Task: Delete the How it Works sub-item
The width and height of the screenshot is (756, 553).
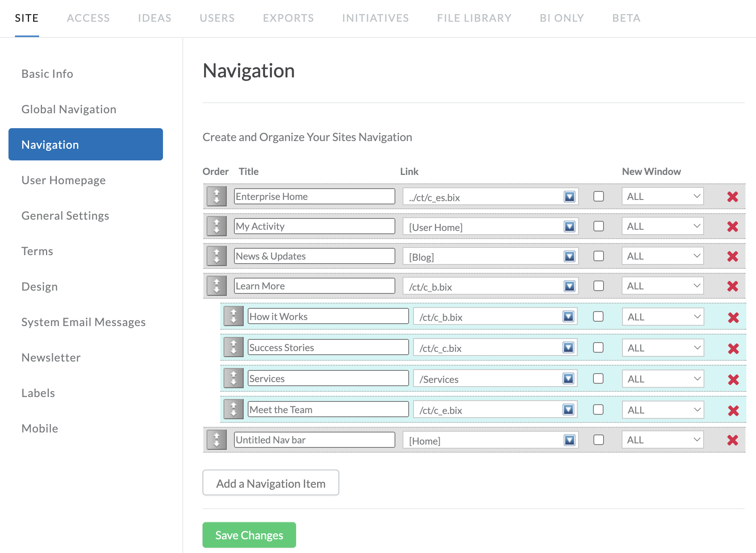Action: [733, 318]
